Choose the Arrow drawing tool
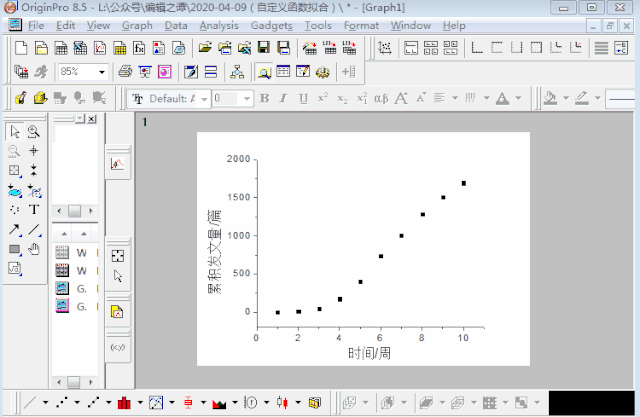 (x=14, y=229)
